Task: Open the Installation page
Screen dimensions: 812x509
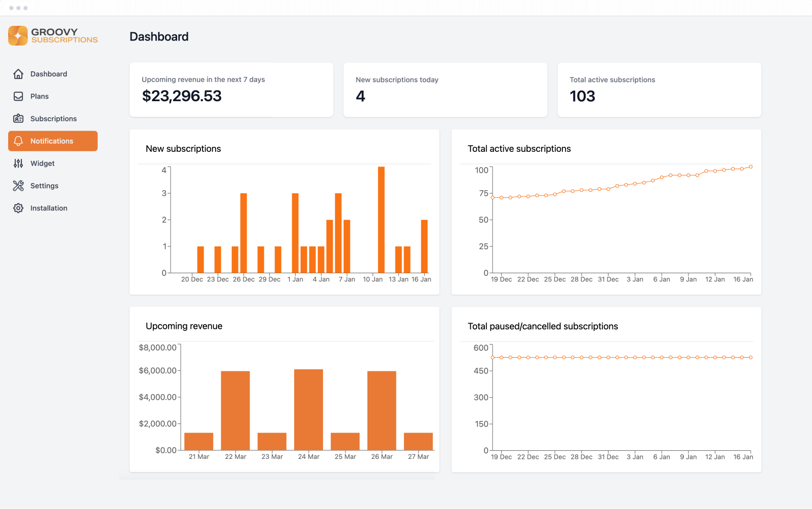Action: point(53,208)
